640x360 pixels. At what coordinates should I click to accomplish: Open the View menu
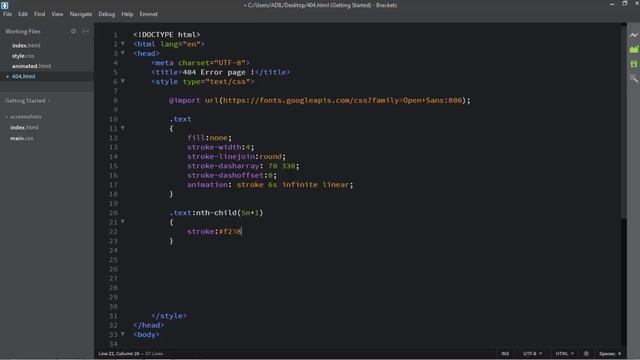click(x=57, y=14)
